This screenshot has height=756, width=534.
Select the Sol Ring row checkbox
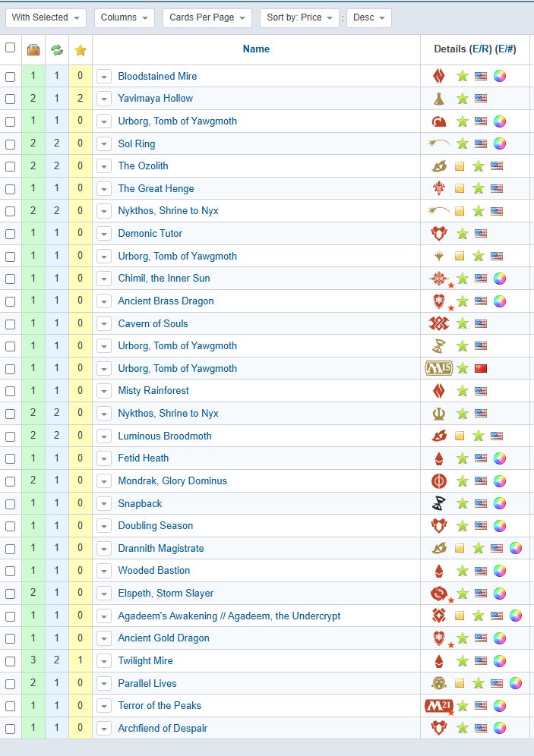pos(10,144)
